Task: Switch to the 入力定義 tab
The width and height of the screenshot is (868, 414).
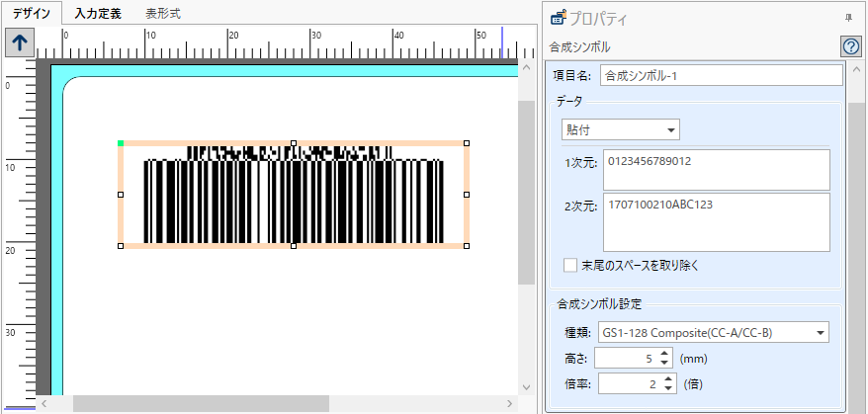Action: point(98,13)
